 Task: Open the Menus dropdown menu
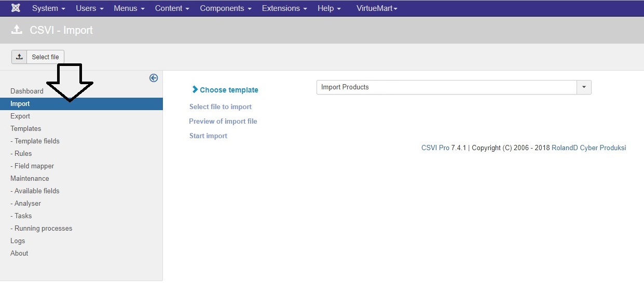129,8
